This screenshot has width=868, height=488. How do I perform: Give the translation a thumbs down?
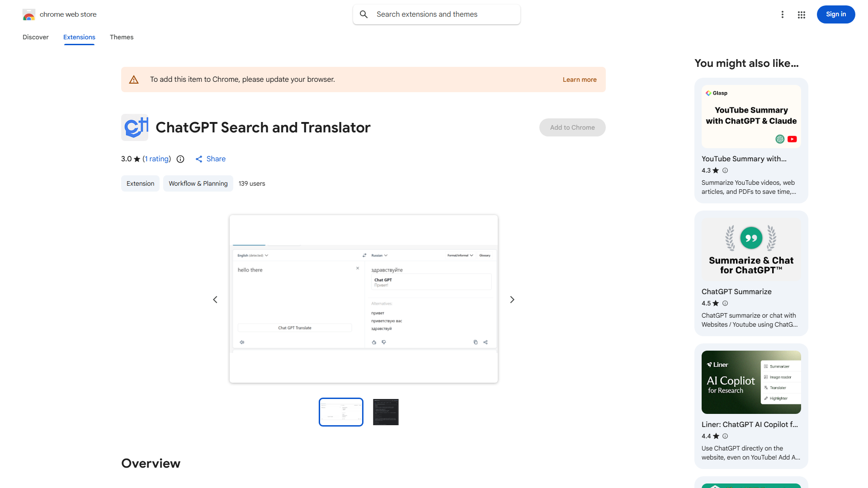[x=384, y=342]
